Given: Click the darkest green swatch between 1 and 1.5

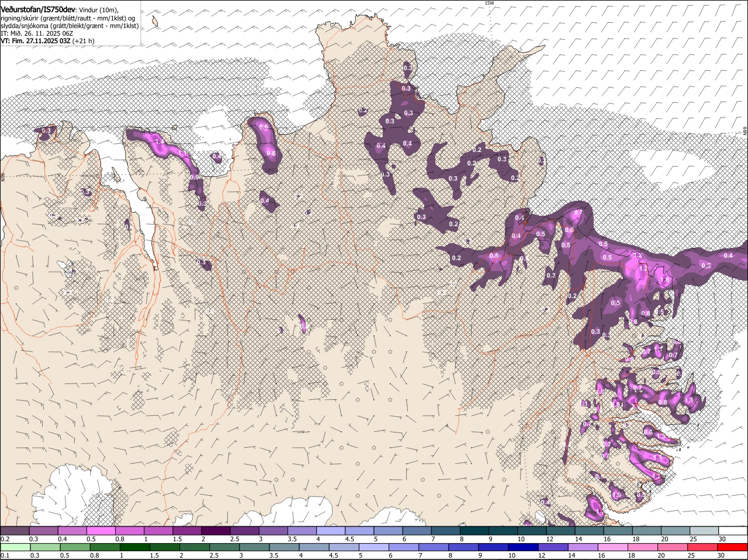Looking at the screenshot, I should coord(134,548).
